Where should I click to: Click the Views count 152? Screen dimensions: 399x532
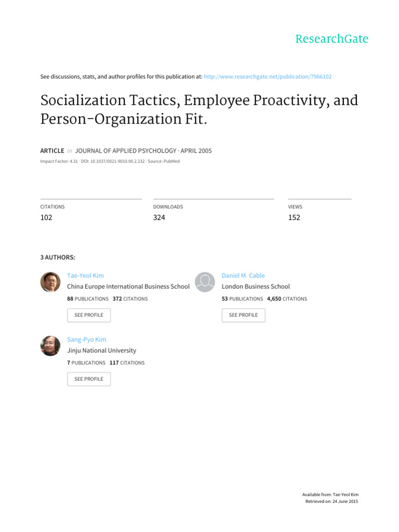click(x=294, y=218)
